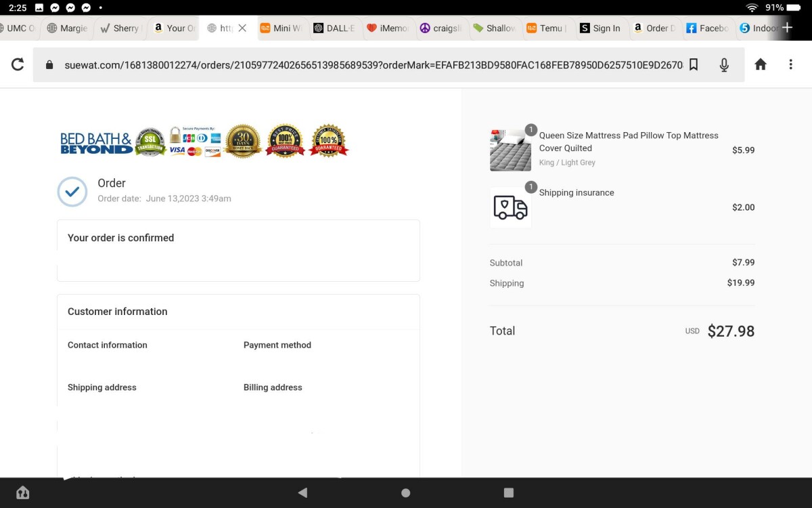Tap the mattress pad product thumbnail
Image resolution: width=812 pixels, height=508 pixels.
click(510, 150)
